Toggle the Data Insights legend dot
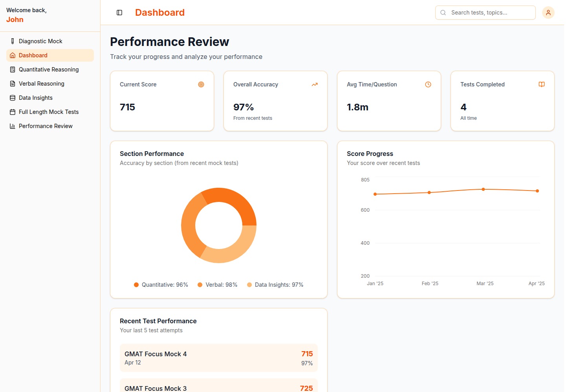The image size is (579, 392). [x=249, y=284]
